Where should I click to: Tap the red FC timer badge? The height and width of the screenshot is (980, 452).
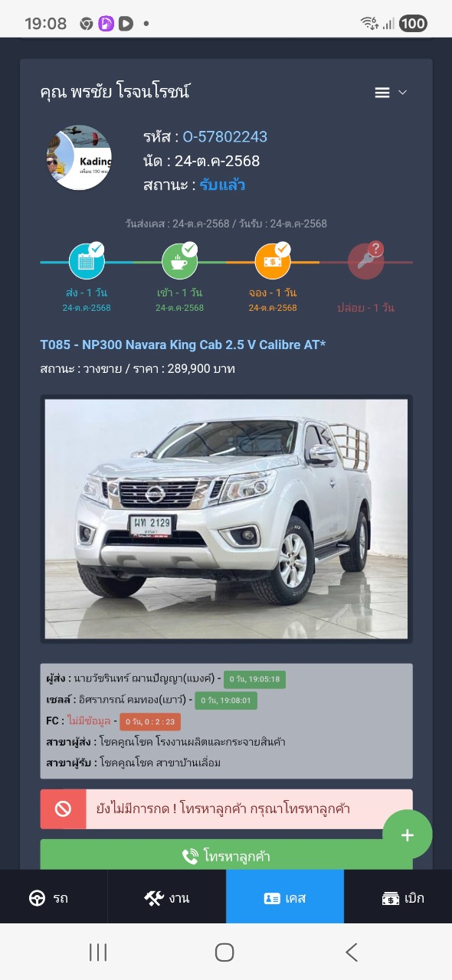click(x=149, y=721)
